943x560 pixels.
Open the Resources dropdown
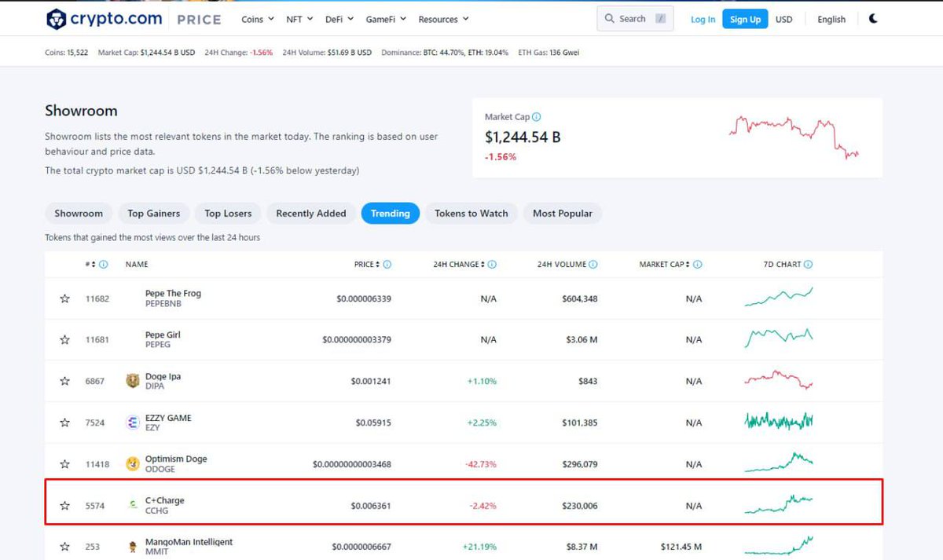[x=443, y=19]
